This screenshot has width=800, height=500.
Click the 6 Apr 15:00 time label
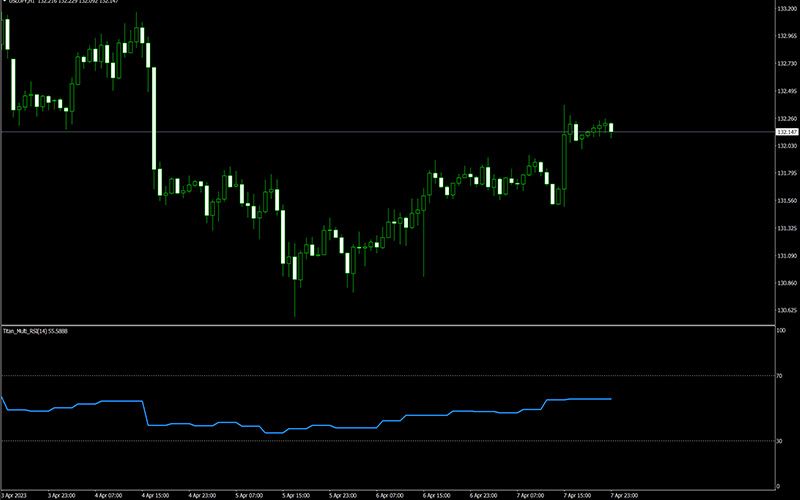(x=437, y=495)
